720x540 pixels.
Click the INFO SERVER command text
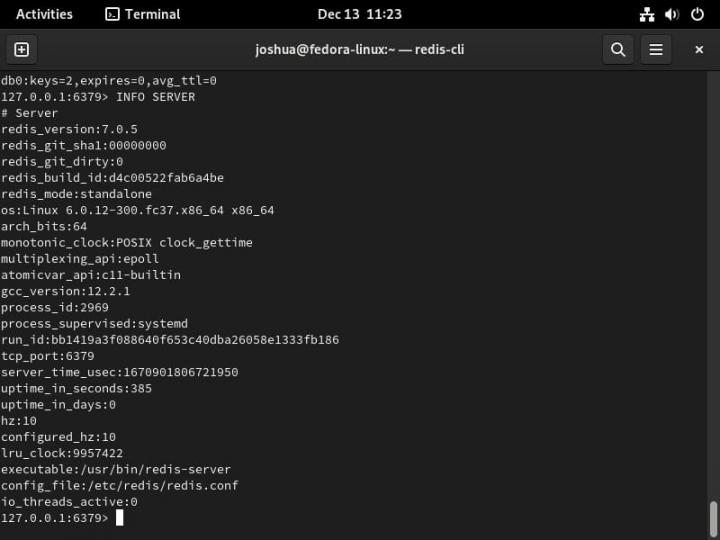point(155,97)
